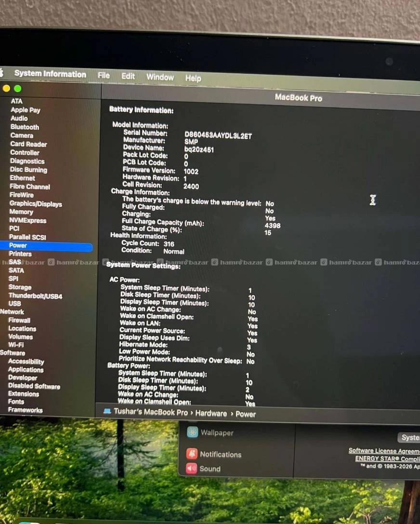Select USB in the sidebar

tap(14, 303)
